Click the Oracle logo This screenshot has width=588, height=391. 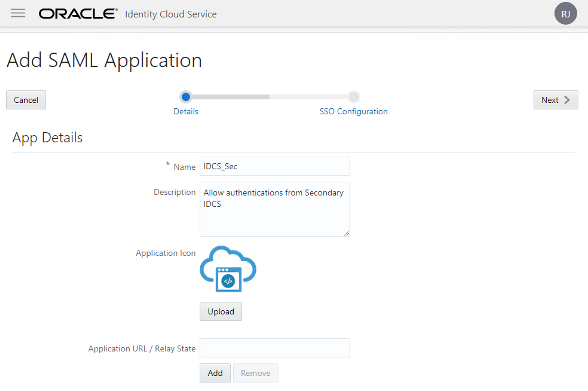(x=78, y=14)
